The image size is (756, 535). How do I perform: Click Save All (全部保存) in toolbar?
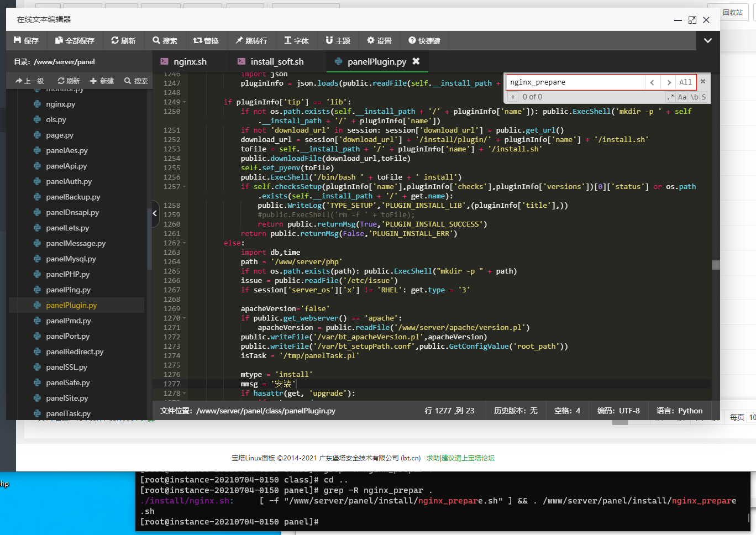(75, 40)
